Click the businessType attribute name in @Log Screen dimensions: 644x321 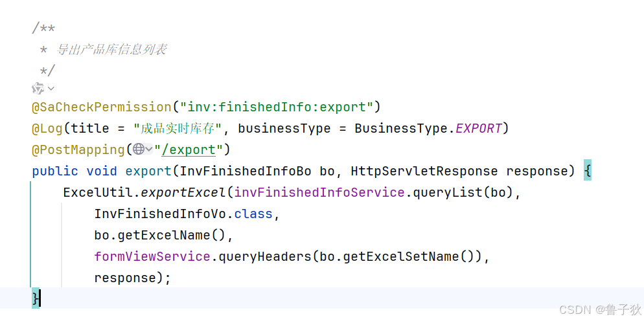coord(284,129)
